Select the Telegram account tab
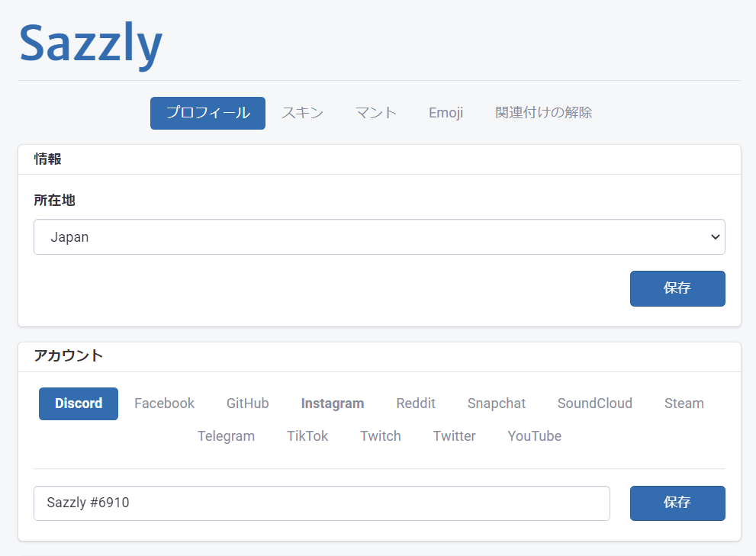 pos(226,436)
